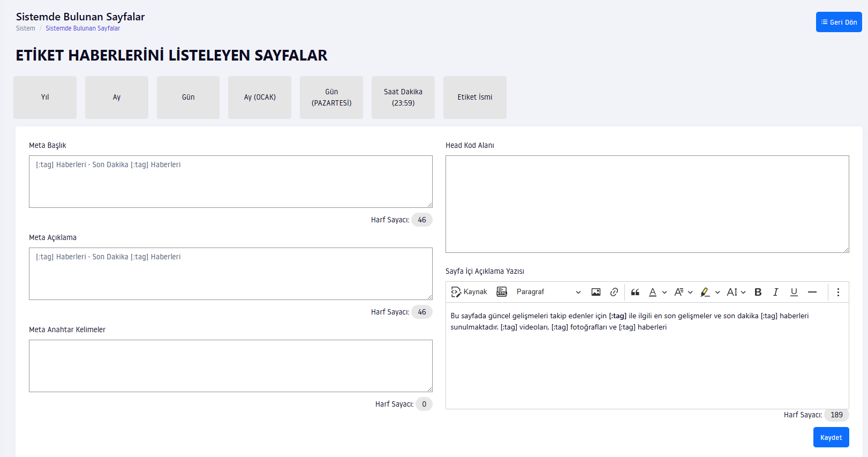
Task: Apply block quote formatting
Action: coord(635,292)
